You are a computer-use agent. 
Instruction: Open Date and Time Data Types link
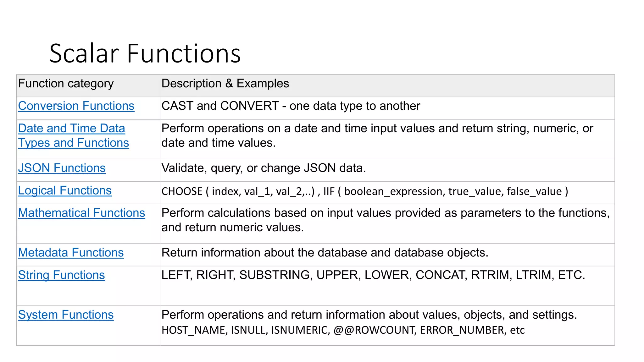click(x=73, y=135)
